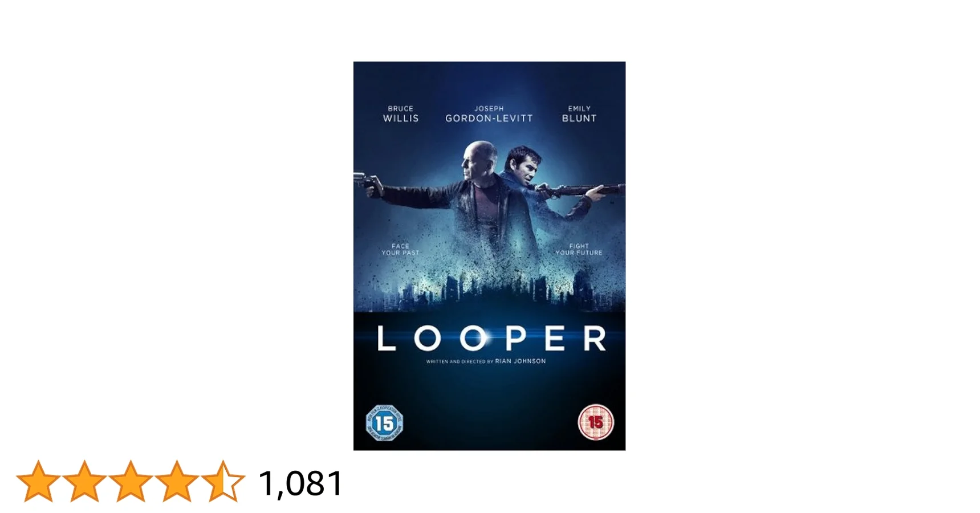Click the fourth orange rating star

(177, 482)
